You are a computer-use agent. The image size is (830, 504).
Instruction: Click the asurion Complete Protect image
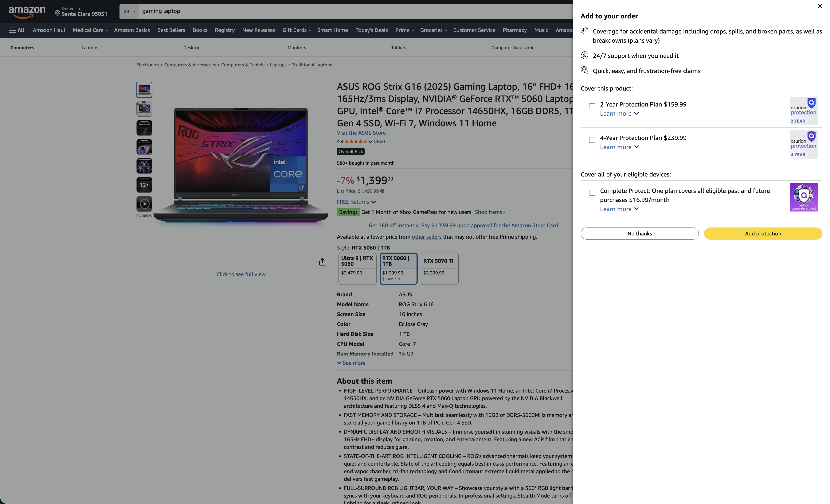[804, 197]
